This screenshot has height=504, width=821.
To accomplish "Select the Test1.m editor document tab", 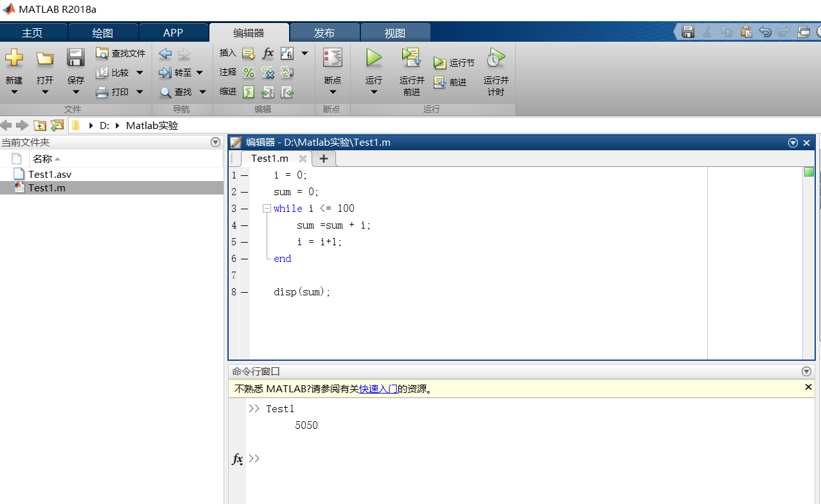I will [270, 159].
